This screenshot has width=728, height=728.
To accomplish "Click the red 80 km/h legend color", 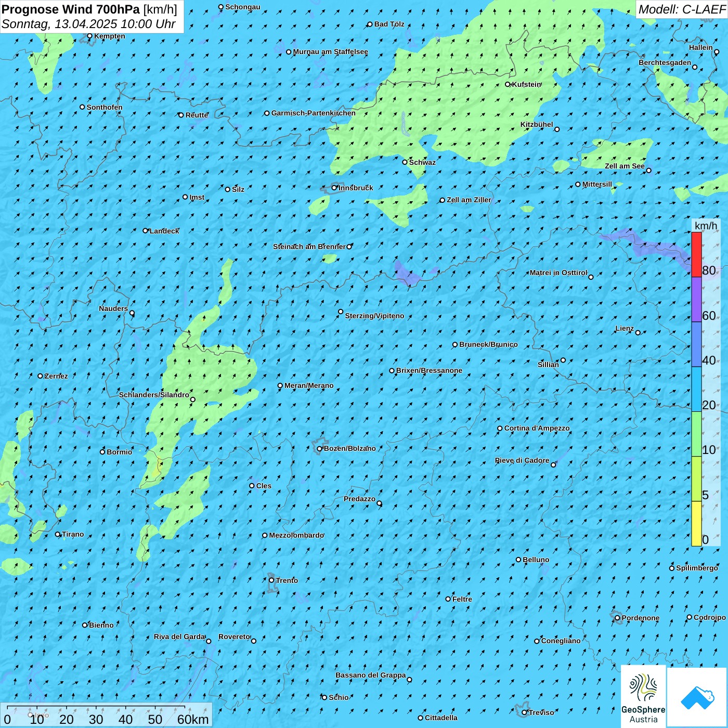I will (x=696, y=254).
